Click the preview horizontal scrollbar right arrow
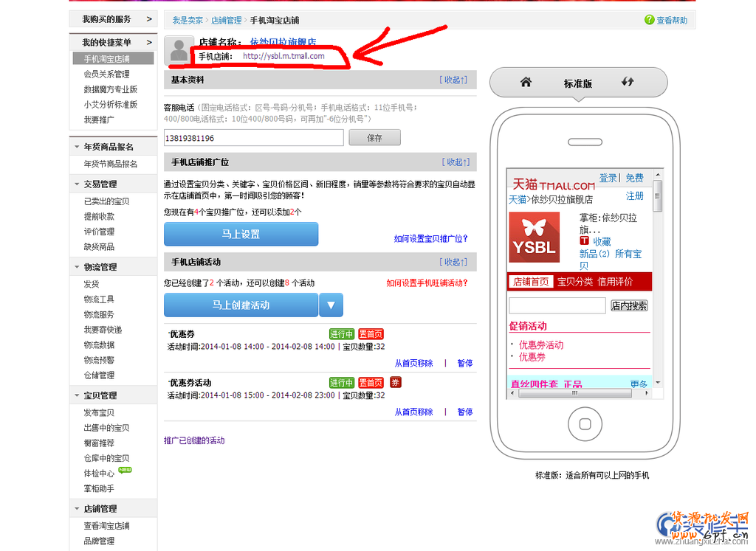This screenshot has width=756, height=551. point(647,393)
